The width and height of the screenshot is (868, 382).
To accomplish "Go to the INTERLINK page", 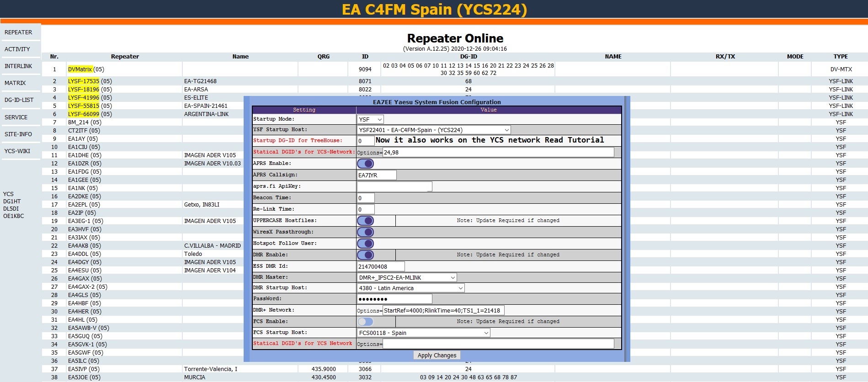I will coord(18,66).
